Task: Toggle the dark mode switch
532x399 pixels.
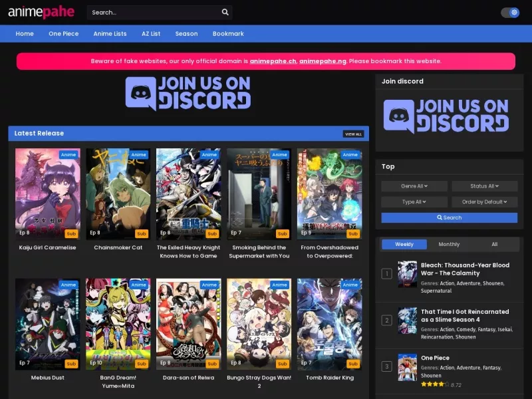Action: pyautogui.click(x=510, y=13)
